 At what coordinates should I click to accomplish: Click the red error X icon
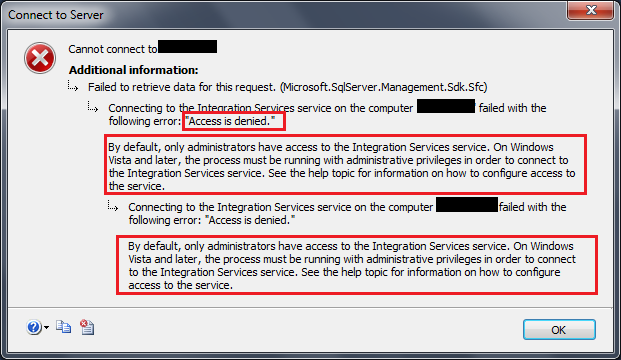[x=40, y=58]
